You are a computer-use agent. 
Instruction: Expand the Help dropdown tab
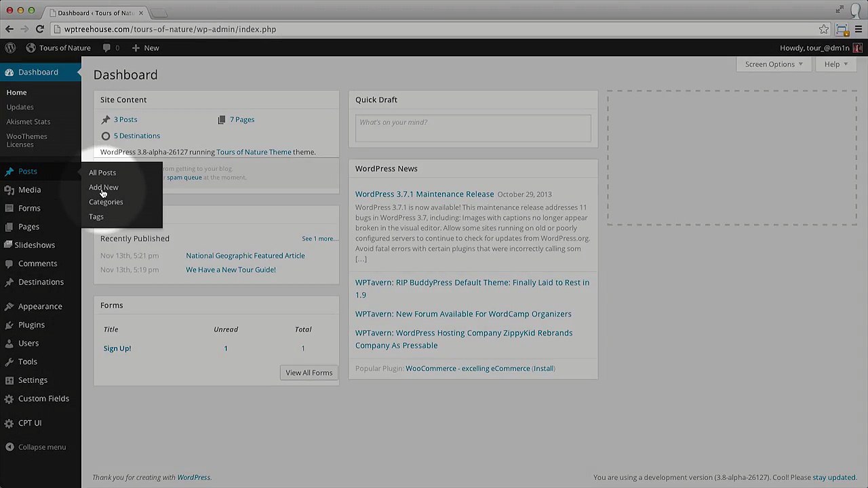click(835, 64)
